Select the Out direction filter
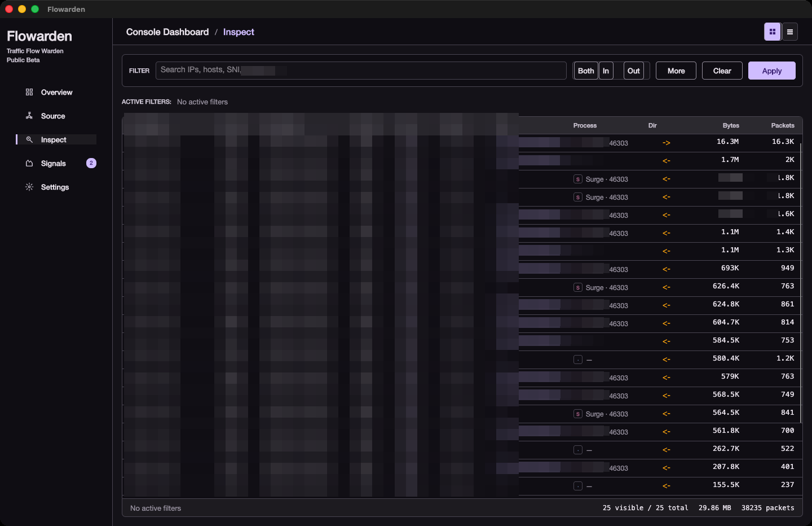The width and height of the screenshot is (812, 526). [634, 71]
